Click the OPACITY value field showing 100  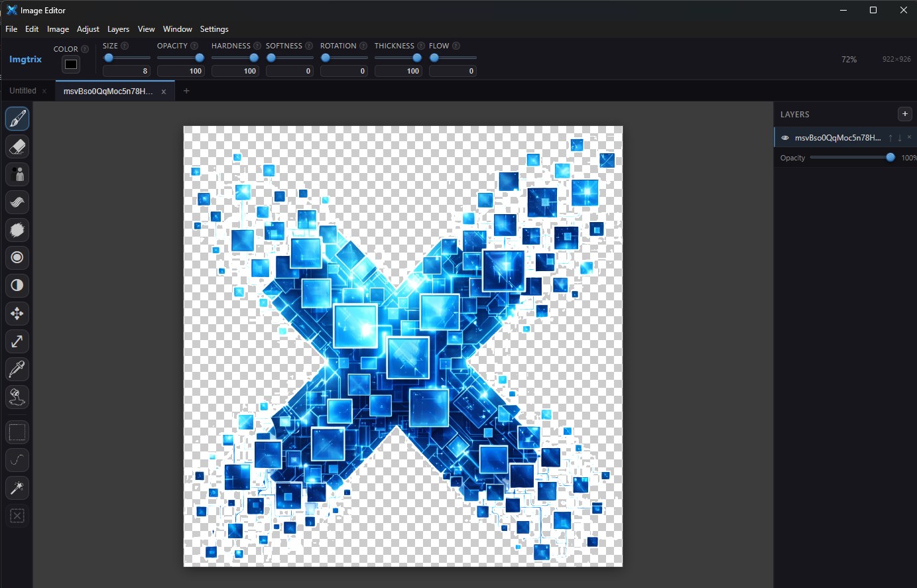pyautogui.click(x=181, y=71)
